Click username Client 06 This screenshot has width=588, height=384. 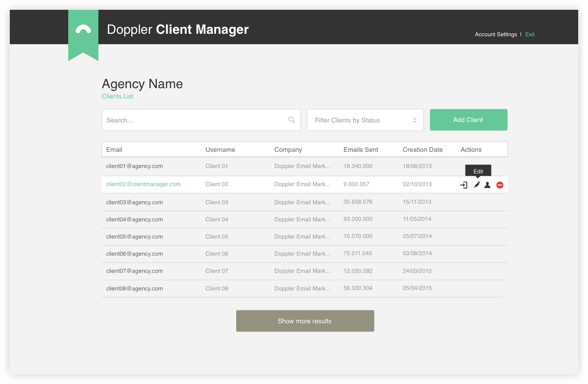[217, 254]
